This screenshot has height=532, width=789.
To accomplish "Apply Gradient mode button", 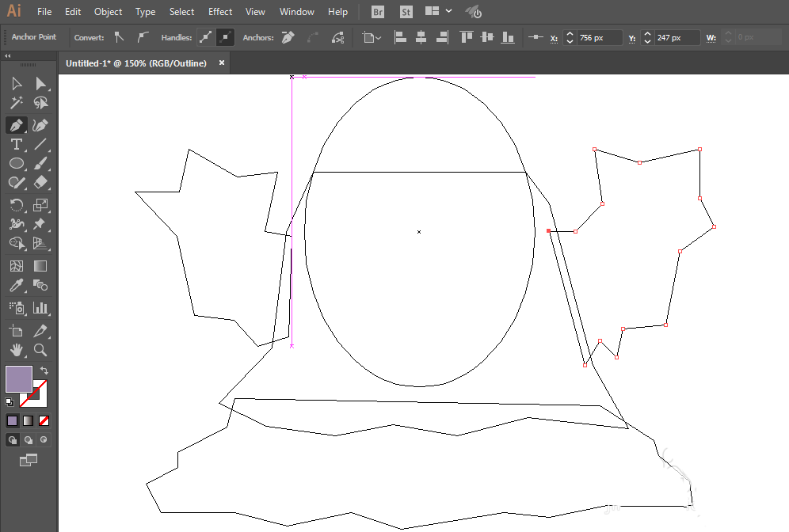I will 29,420.
